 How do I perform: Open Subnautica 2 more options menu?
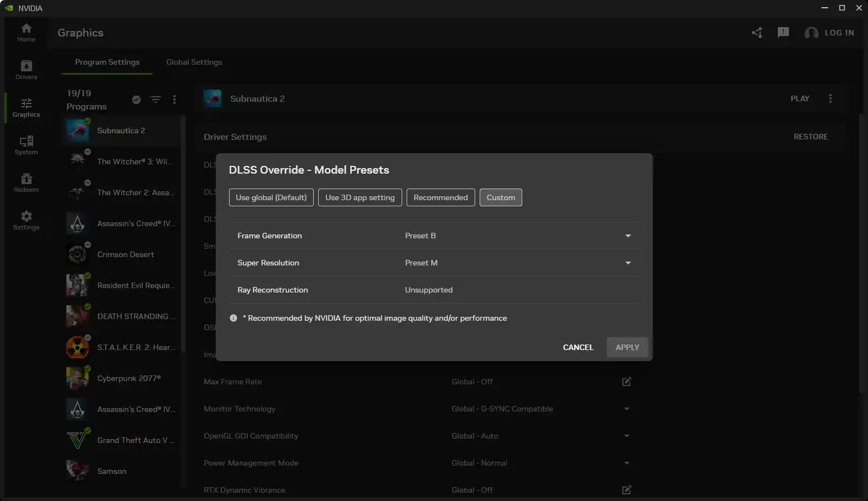830,98
